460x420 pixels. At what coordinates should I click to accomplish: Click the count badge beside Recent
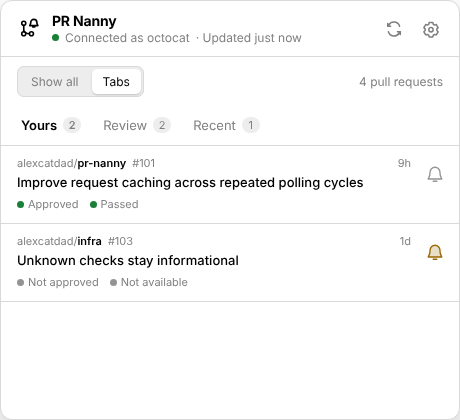[x=251, y=125]
